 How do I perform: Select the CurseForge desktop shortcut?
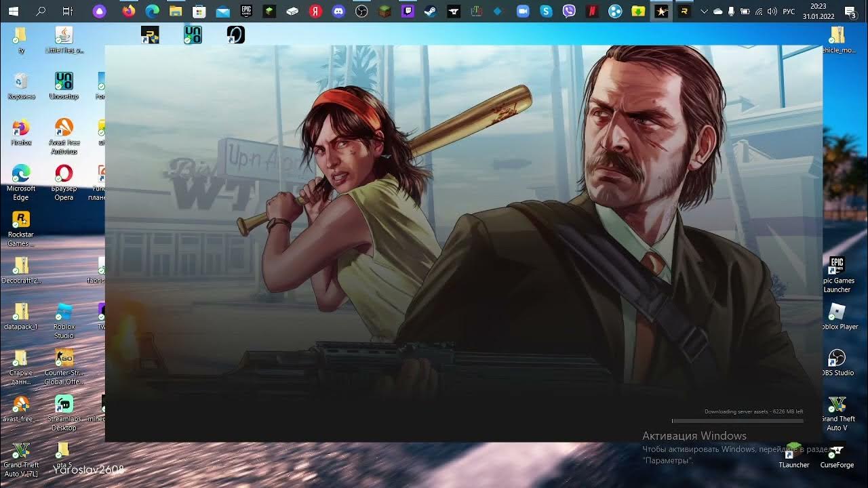(837, 455)
